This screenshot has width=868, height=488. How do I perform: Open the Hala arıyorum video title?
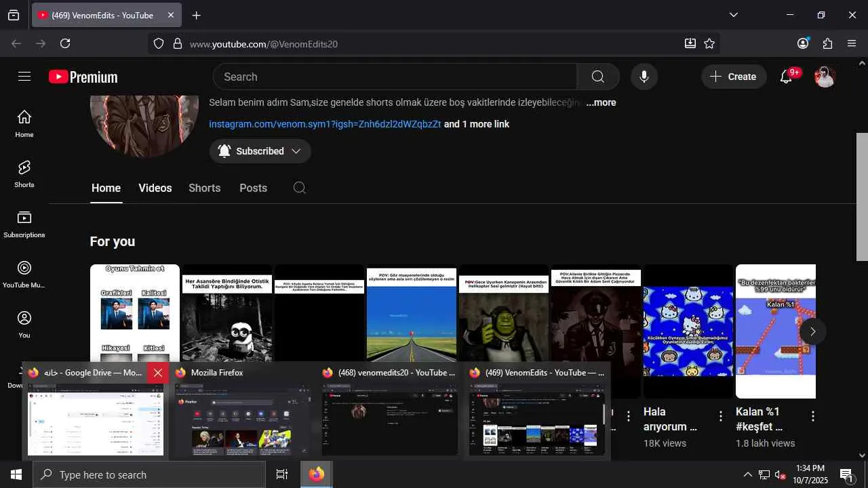pyautogui.click(x=670, y=419)
